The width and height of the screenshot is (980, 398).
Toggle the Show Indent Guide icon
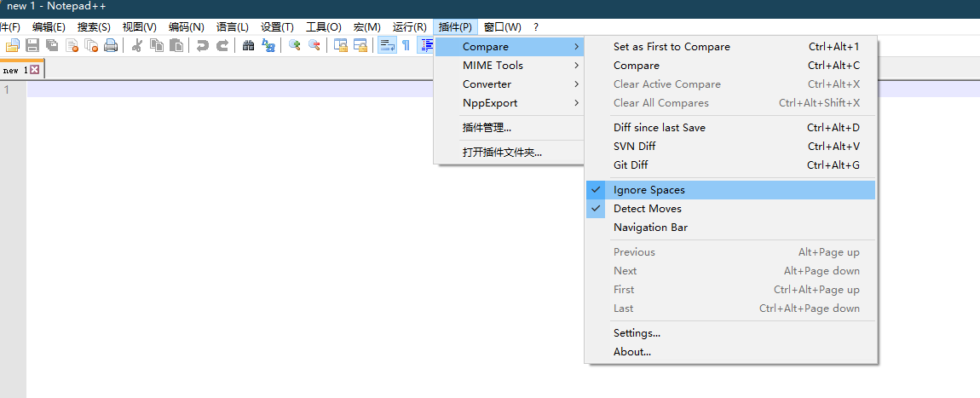pyautogui.click(x=426, y=45)
